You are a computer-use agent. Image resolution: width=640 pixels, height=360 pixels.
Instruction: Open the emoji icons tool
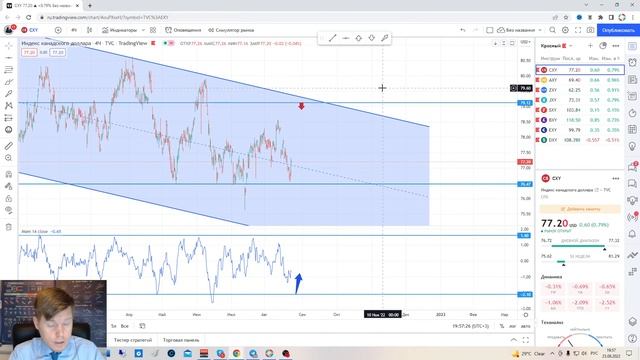(x=9, y=130)
